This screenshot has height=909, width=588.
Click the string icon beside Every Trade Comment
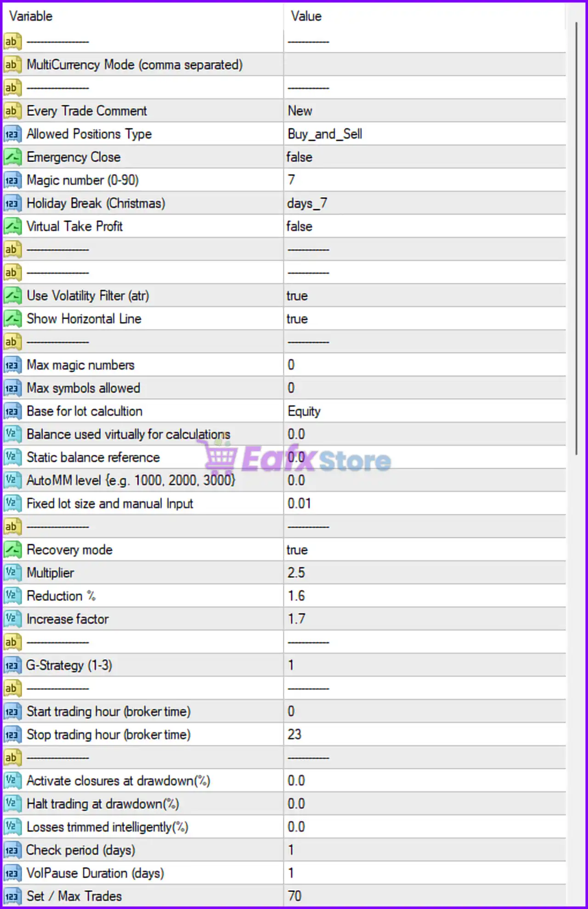[12, 111]
